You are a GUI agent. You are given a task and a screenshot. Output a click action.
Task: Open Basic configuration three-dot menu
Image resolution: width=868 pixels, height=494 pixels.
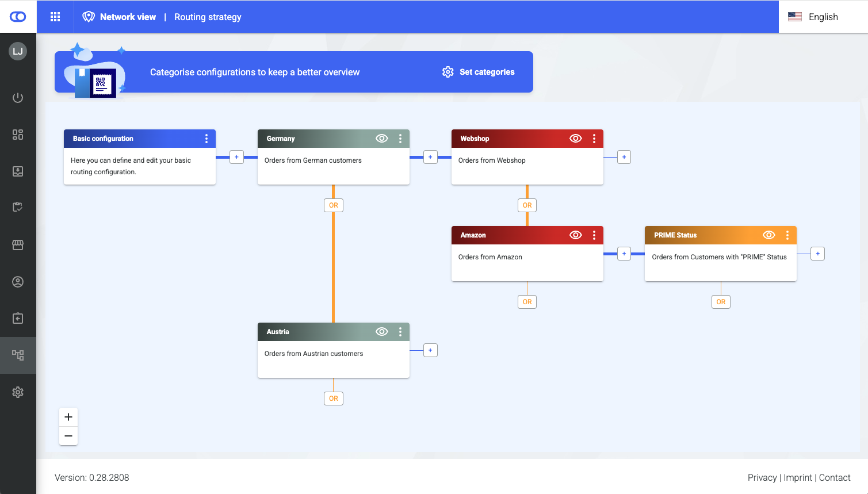click(x=207, y=139)
